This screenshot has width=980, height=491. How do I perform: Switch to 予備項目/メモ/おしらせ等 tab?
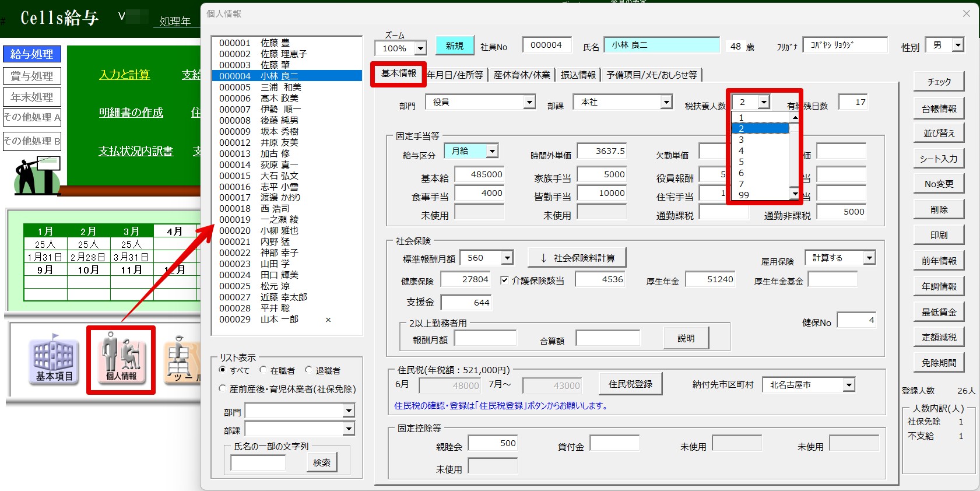[x=652, y=75]
